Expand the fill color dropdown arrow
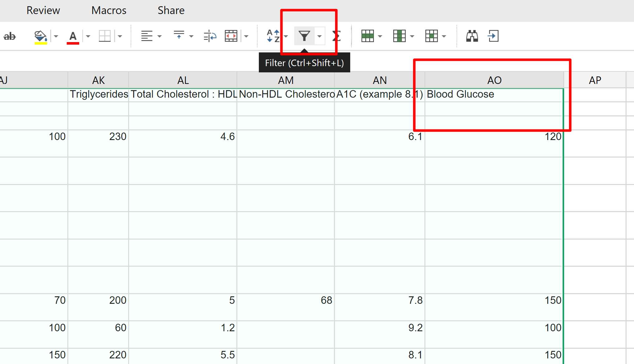Image resolution: width=634 pixels, height=364 pixels. (x=56, y=36)
